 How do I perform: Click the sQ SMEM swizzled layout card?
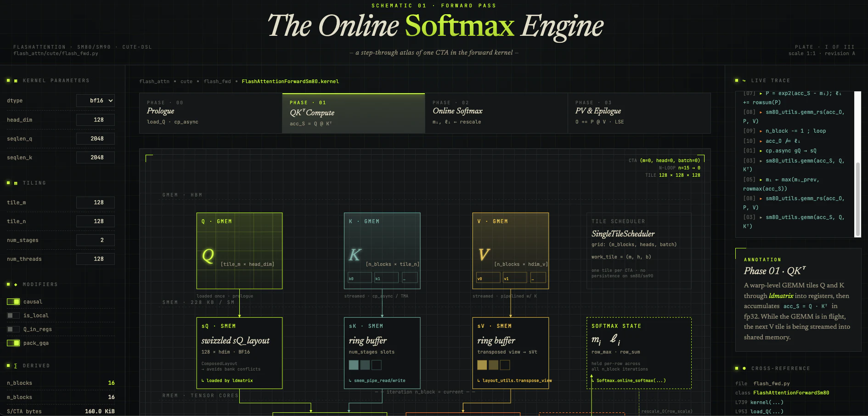[x=239, y=353]
